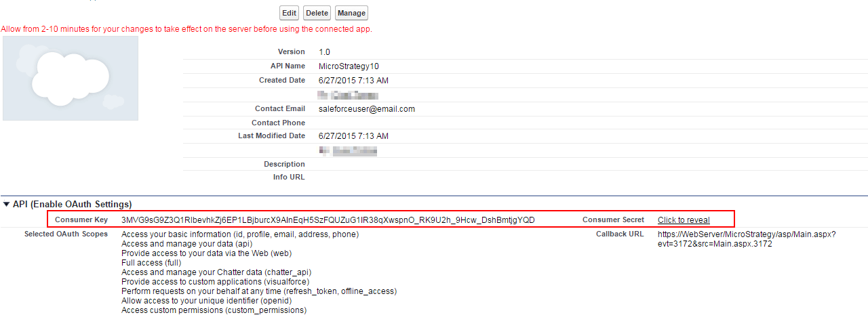Click the Consumer Key field label
The image size is (868, 334).
[x=81, y=220]
